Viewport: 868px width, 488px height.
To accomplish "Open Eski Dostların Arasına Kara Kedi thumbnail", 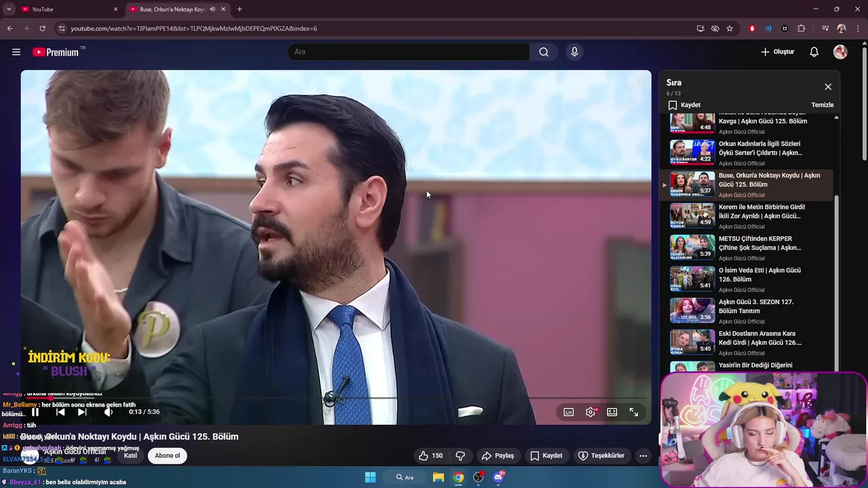I will pyautogui.click(x=692, y=342).
